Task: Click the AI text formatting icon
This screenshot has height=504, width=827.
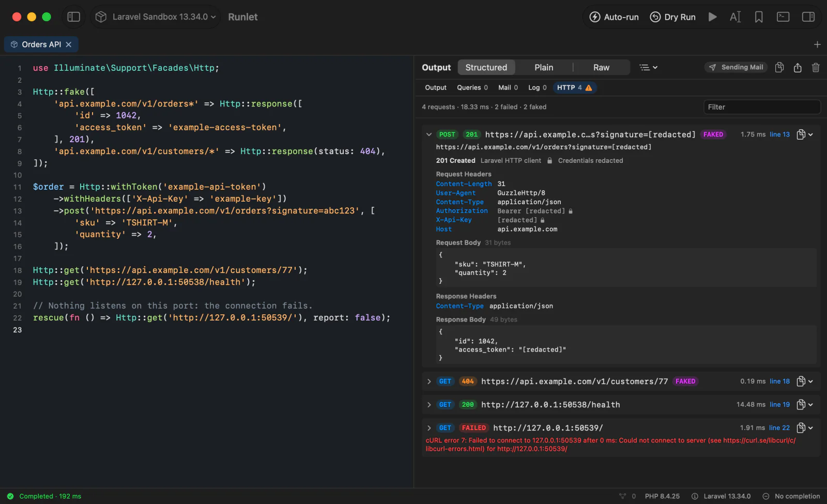Action: (735, 17)
